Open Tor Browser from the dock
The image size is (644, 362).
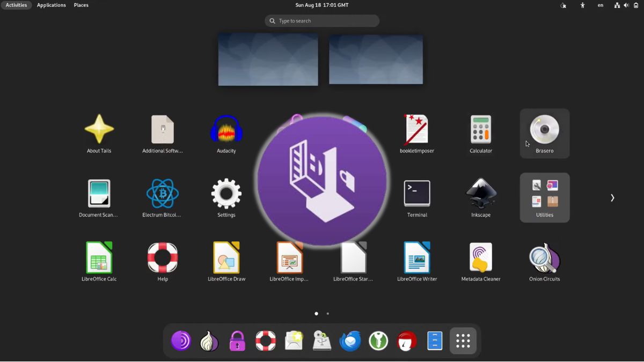(x=181, y=341)
